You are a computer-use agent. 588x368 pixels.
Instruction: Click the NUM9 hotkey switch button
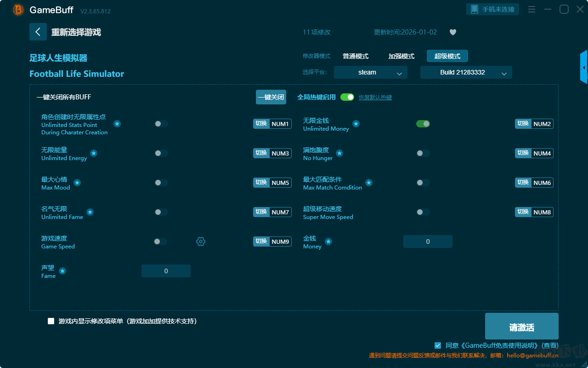click(x=272, y=241)
